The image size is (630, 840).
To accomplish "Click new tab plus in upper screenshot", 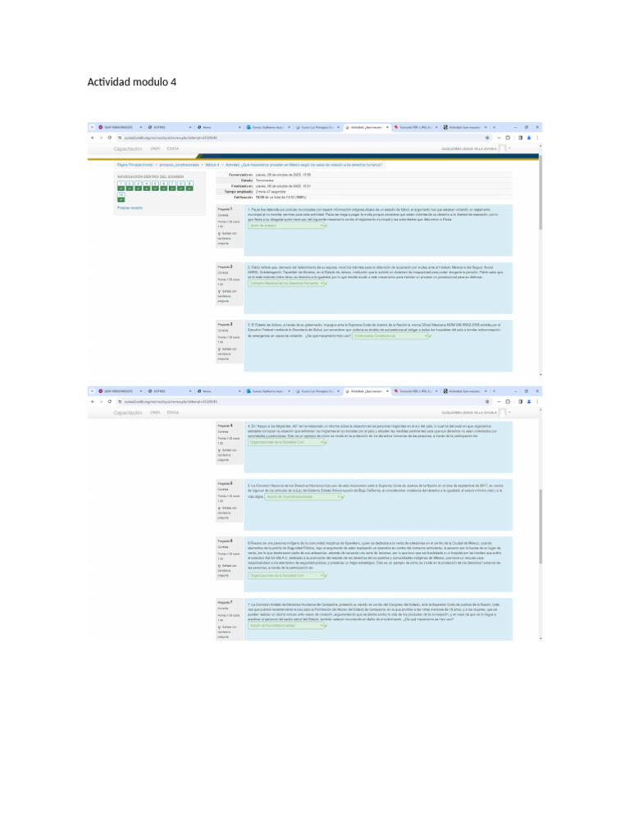I will click(494, 127).
